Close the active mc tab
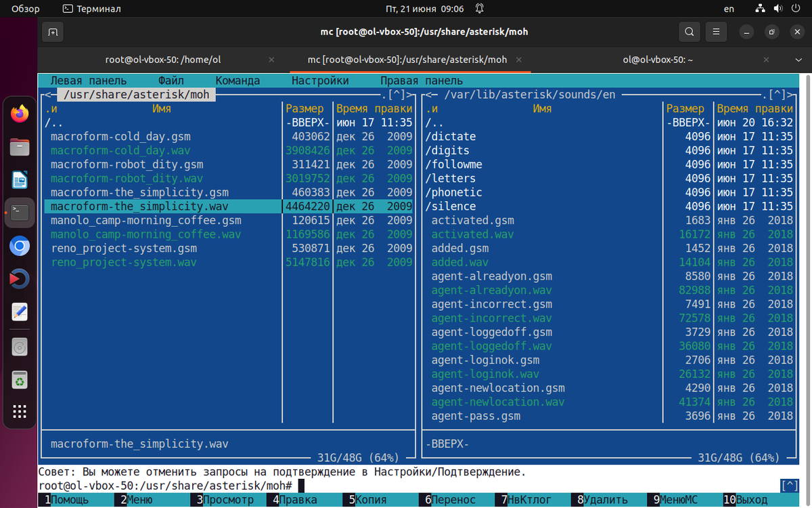Image resolution: width=812 pixels, height=508 pixels. tap(520, 60)
